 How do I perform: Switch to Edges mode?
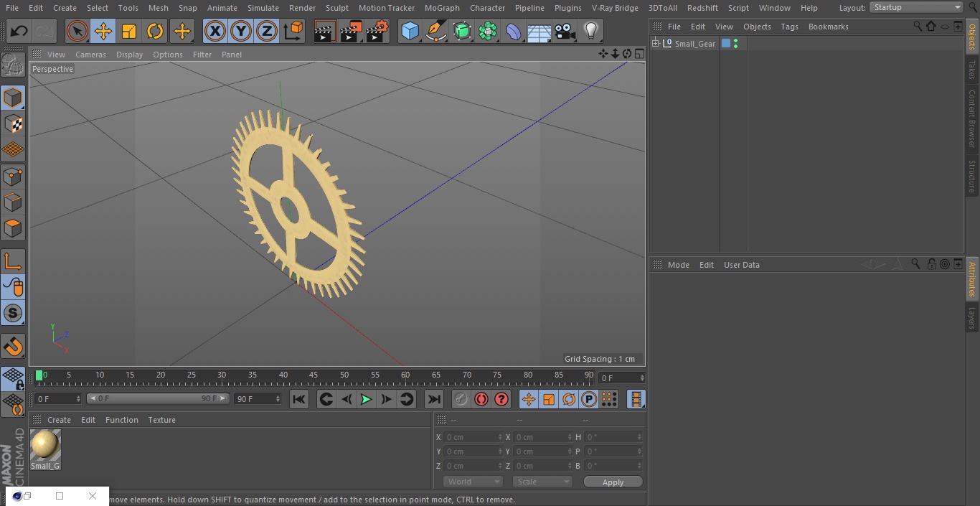coord(13,202)
